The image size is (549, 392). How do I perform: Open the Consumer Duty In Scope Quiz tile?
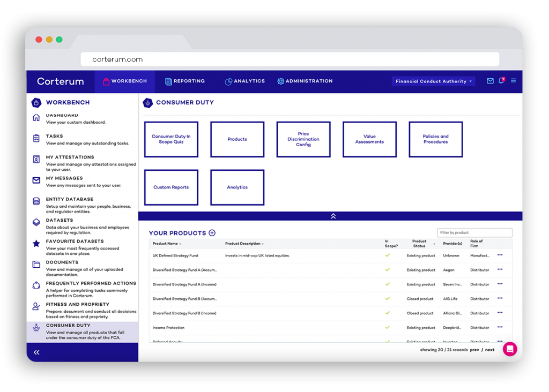pyautogui.click(x=171, y=139)
